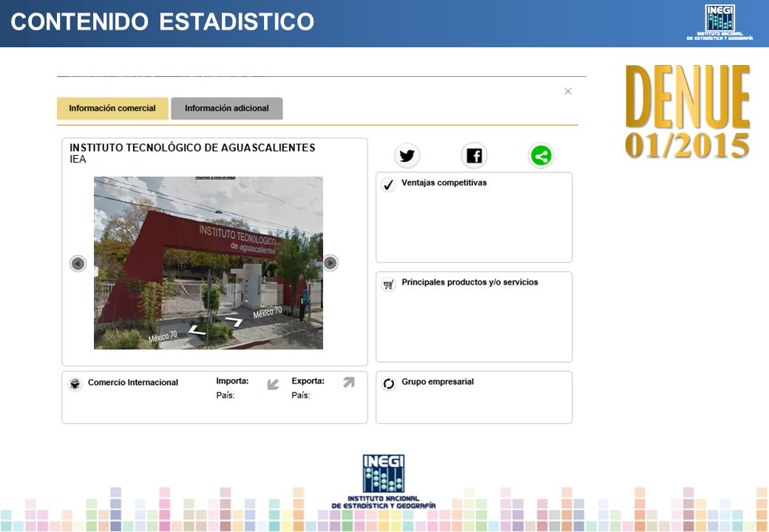This screenshot has height=532, width=769.
Task: Click the DENUE 01/2015 gold logo
Action: 687,112
